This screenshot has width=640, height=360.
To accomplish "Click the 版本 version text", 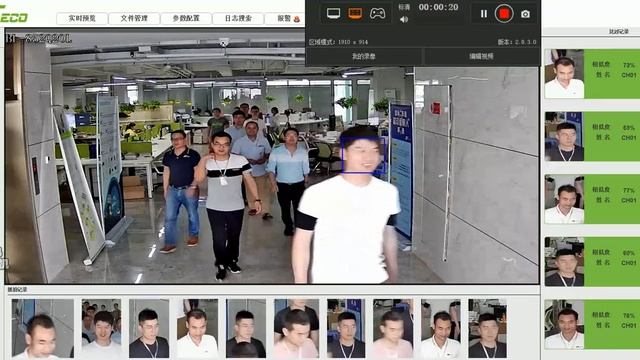I will click(x=517, y=42).
